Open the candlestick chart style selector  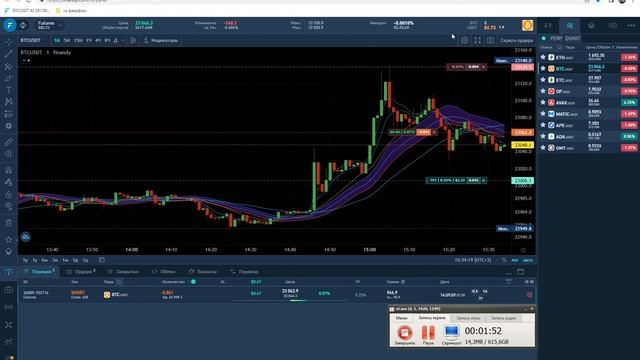(x=133, y=40)
